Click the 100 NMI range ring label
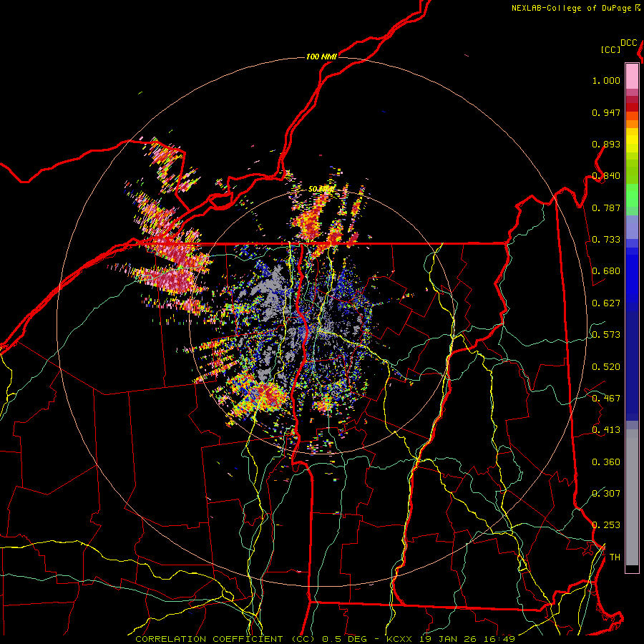644x644 pixels. [x=321, y=57]
